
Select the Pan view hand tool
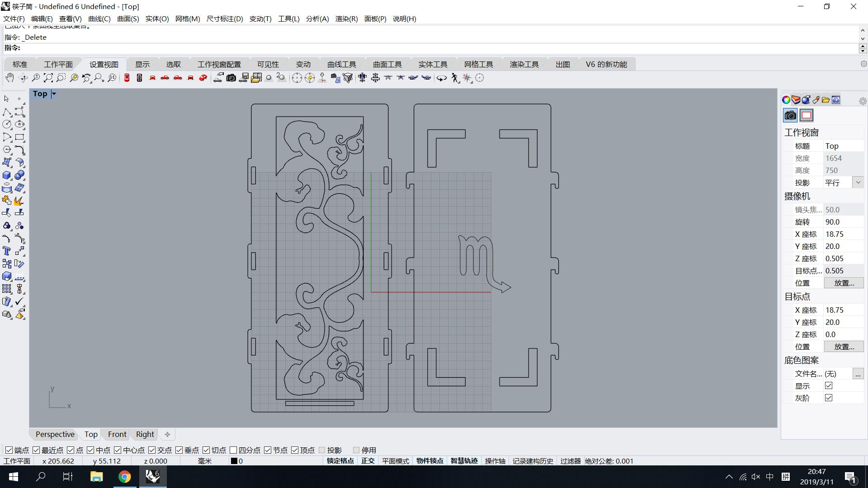[x=9, y=78]
